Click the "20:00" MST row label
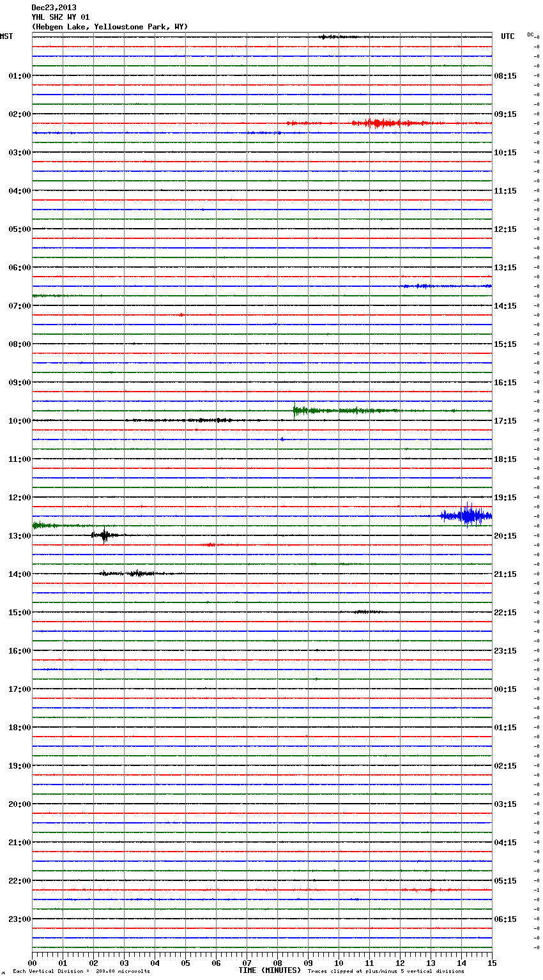543x980 pixels. tap(20, 804)
